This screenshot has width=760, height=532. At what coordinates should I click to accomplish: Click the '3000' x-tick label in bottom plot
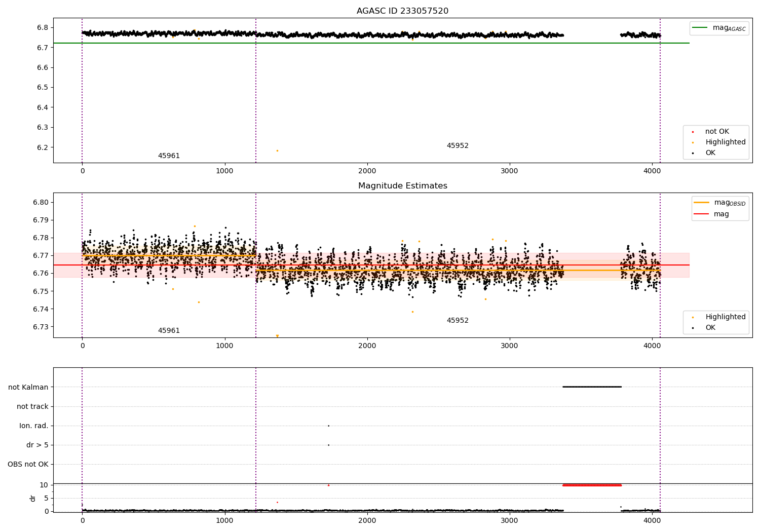[x=509, y=520]
